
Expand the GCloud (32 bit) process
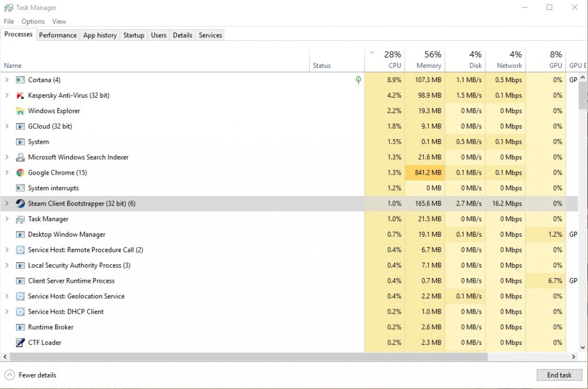[7, 126]
